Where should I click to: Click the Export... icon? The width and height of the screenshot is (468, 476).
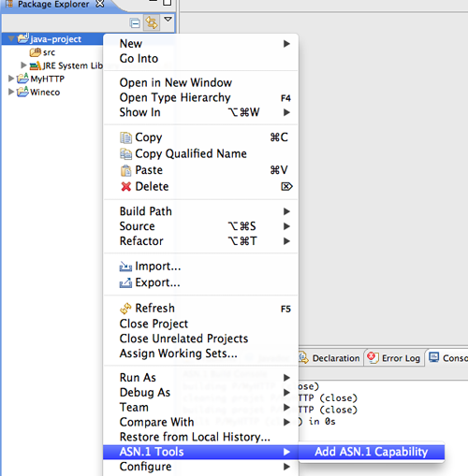(x=125, y=282)
